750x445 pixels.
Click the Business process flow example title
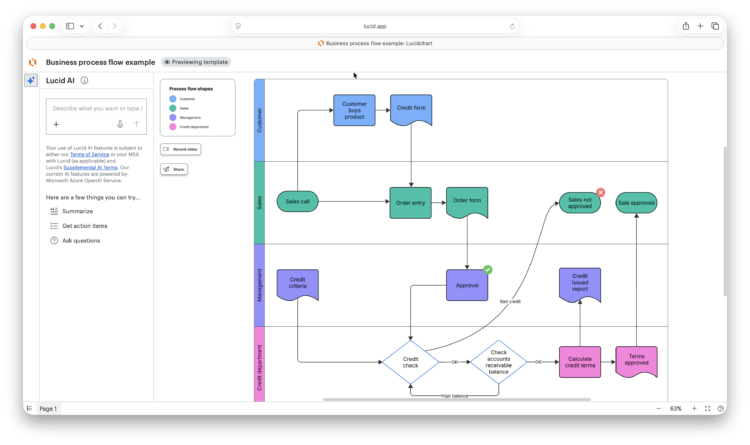[100, 62]
